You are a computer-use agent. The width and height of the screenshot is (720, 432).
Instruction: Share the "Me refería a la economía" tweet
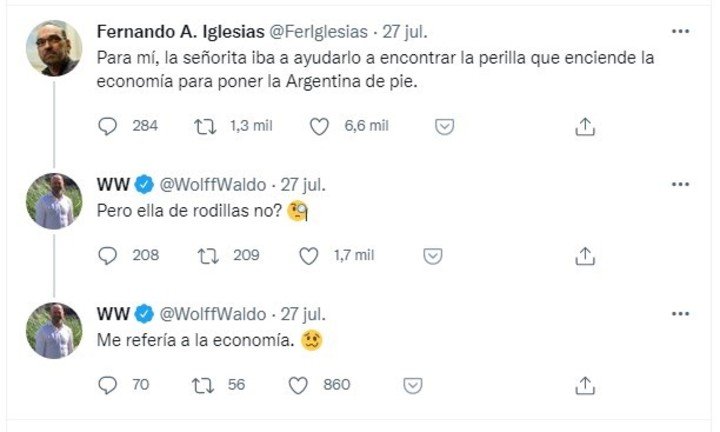coord(586,385)
